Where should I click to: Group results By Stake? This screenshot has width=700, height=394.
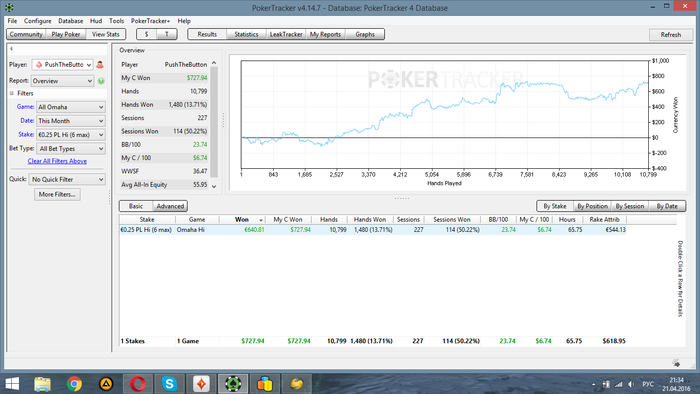coord(554,206)
